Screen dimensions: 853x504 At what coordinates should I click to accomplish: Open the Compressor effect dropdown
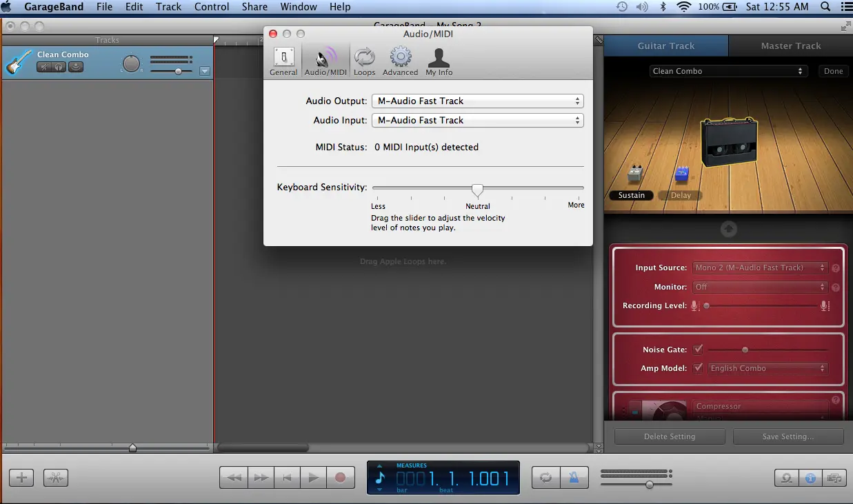760,406
